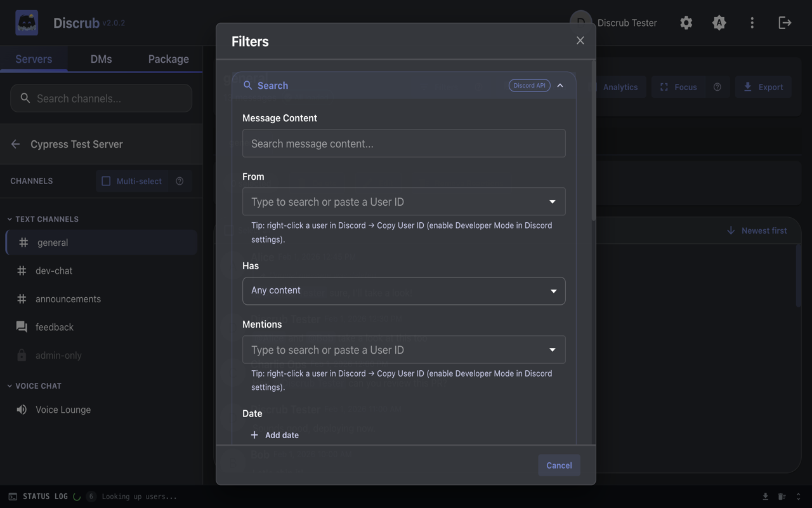Open the Voice Lounge channel
Image resolution: width=812 pixels, height=508 pixels.
tap(101, 410)
